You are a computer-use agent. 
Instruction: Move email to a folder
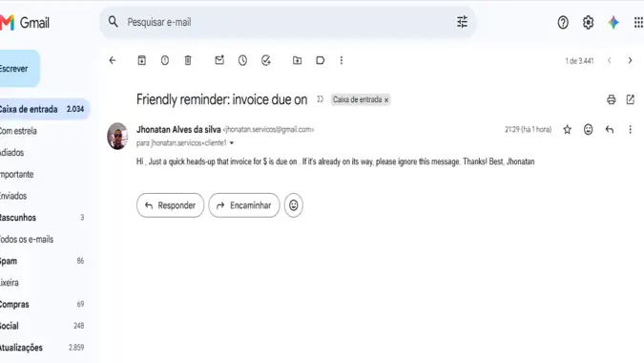(297, 60)
